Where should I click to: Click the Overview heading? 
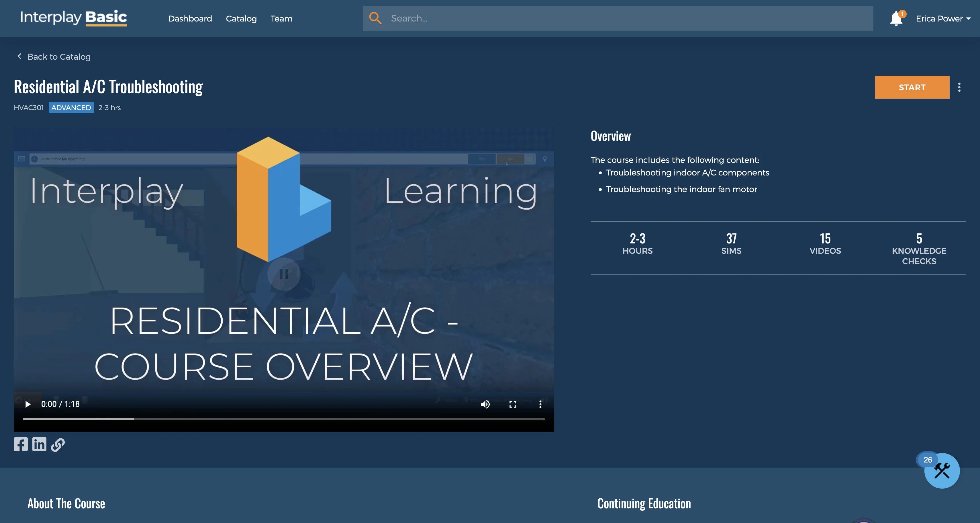tap(611, 136)
